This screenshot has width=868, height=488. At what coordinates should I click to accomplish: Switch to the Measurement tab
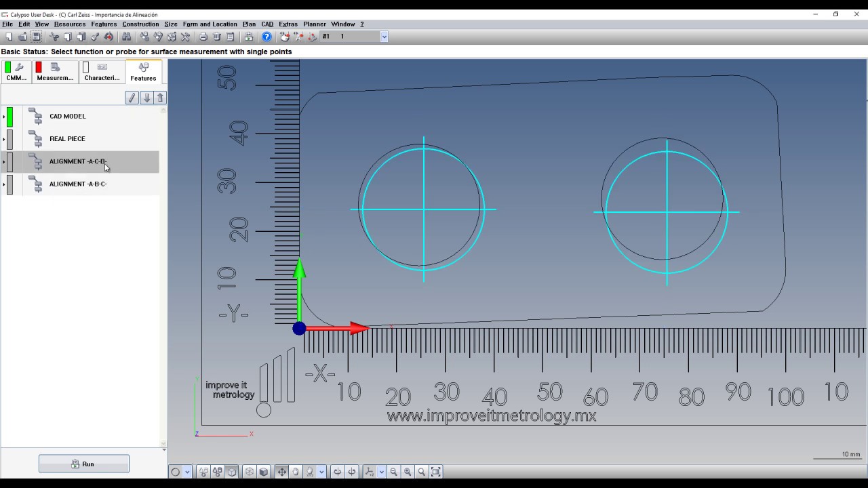tap(55, 72)
